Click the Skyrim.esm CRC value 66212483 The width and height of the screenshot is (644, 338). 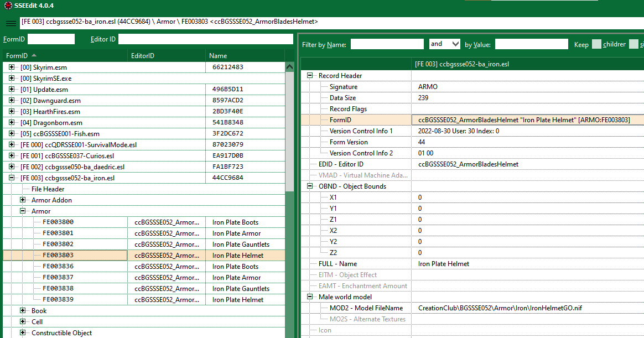(x=227, y=67)
